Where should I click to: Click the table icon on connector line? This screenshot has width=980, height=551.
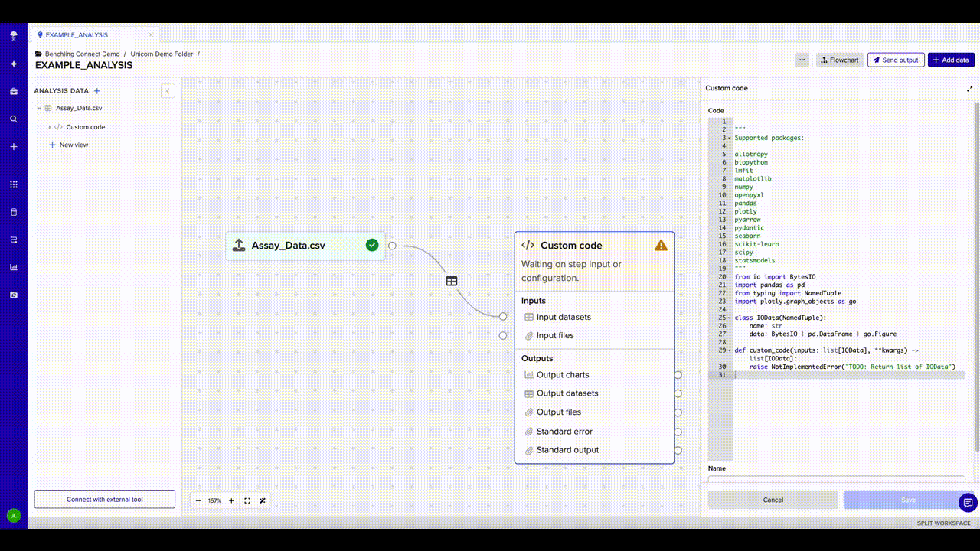[x=452, y=281]
